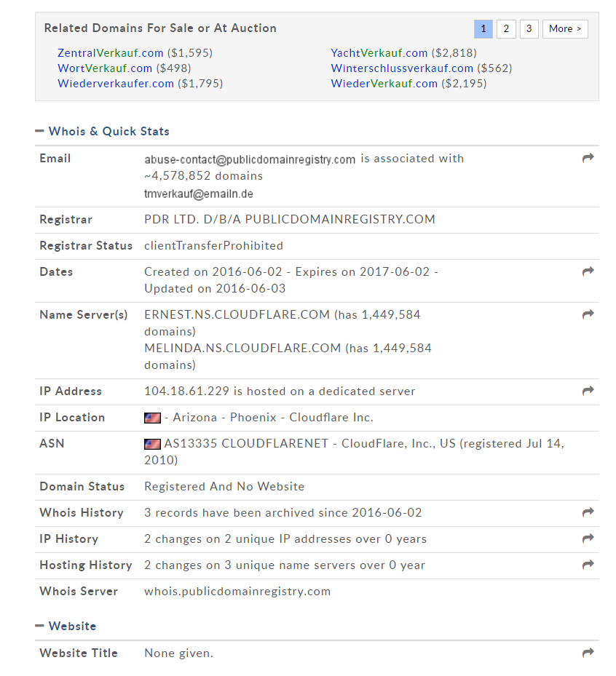Click the MELINDA.NS.CLOUDFLARE.COM name server text
Image resolution: width=616 pixels, height=676 pixels.
(x=242, y=349)
